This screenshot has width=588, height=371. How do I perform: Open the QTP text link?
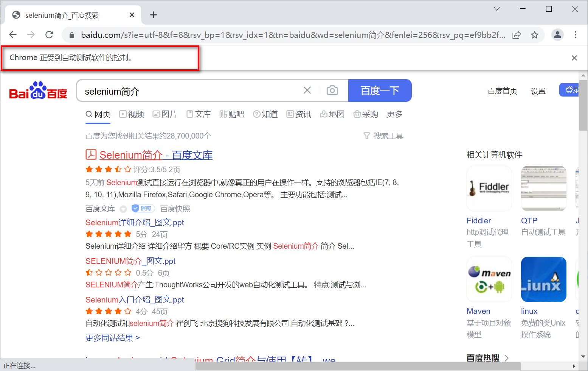tap(529, 221)
